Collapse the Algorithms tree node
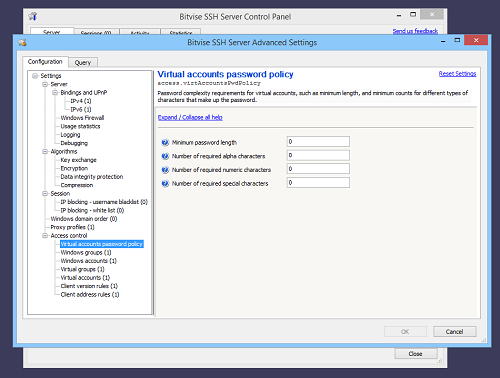Image resolution: width=500 pixels, height=378 pixels. [45, 152]
